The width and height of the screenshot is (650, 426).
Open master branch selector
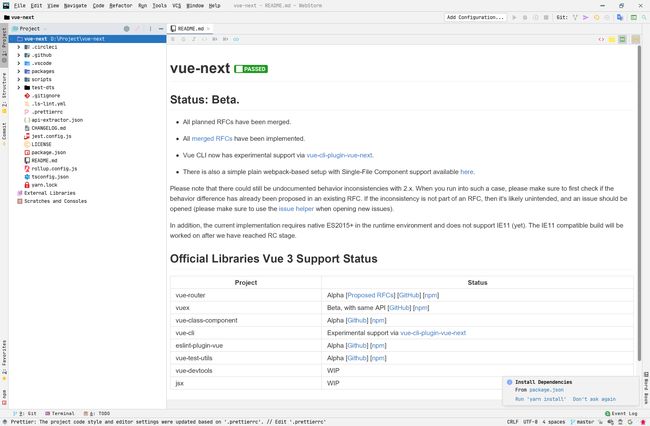pos(582,422)
